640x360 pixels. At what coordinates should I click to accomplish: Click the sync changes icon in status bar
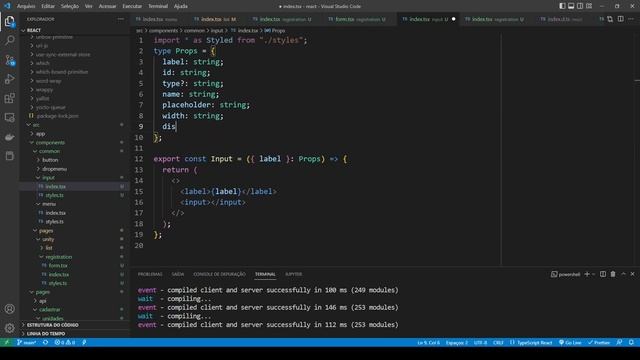(45, 342)
